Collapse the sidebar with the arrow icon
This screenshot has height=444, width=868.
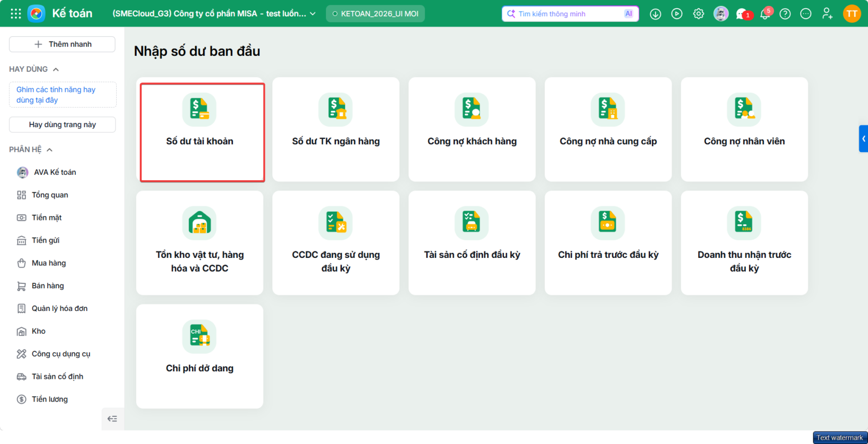pyautogui.click(x=112, y=418)
